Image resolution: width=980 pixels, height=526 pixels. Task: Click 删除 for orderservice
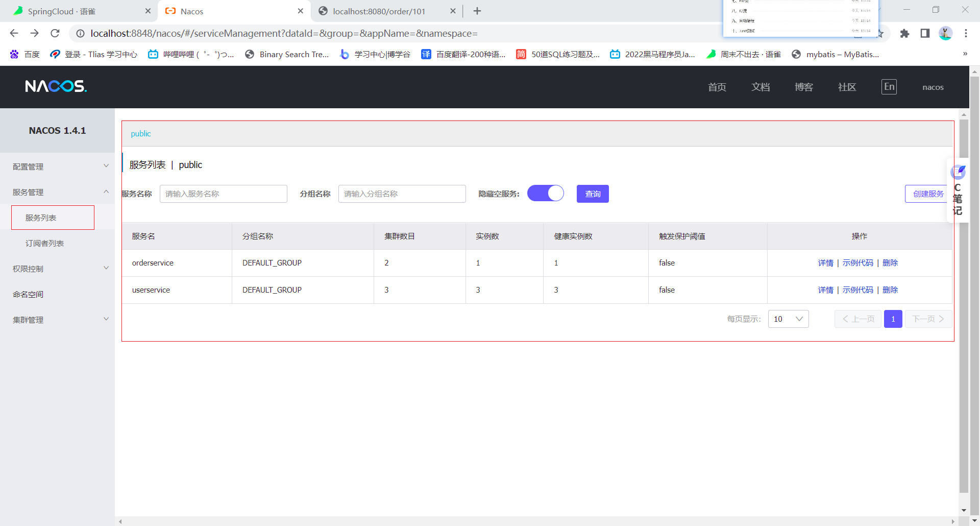pyautogui.click(x=890, y=262)
